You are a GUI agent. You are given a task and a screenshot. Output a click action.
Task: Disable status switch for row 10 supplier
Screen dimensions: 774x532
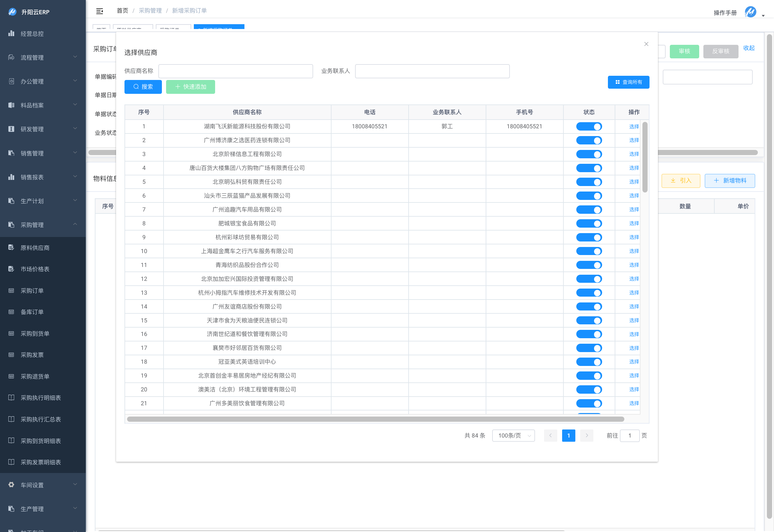(589, 251)
